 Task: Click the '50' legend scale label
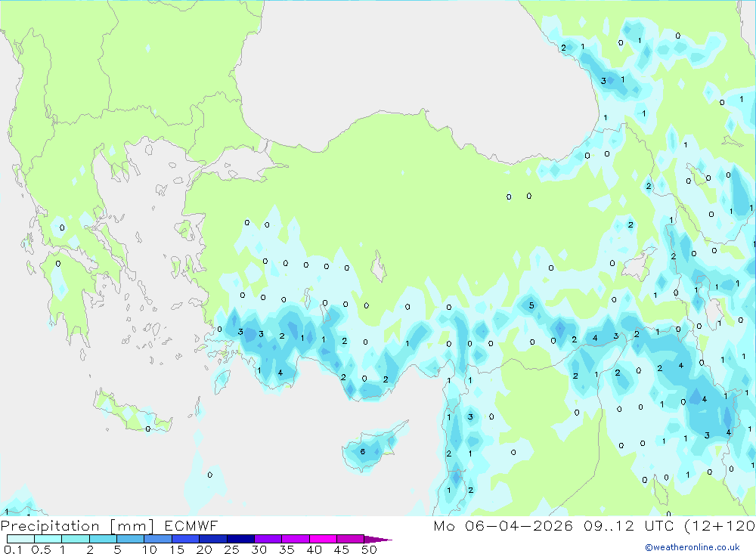click(369, 549)
